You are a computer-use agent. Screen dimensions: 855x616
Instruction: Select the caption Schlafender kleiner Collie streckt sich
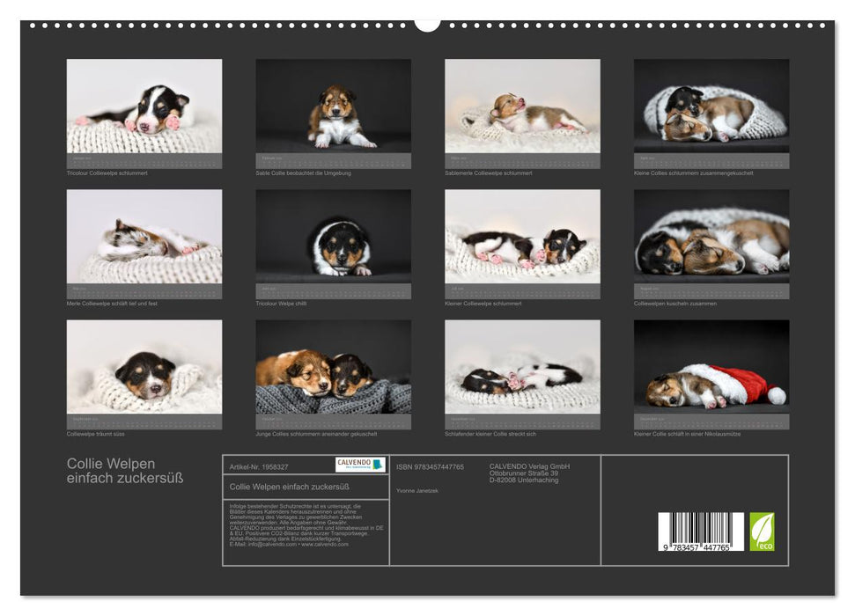(490, 432)
